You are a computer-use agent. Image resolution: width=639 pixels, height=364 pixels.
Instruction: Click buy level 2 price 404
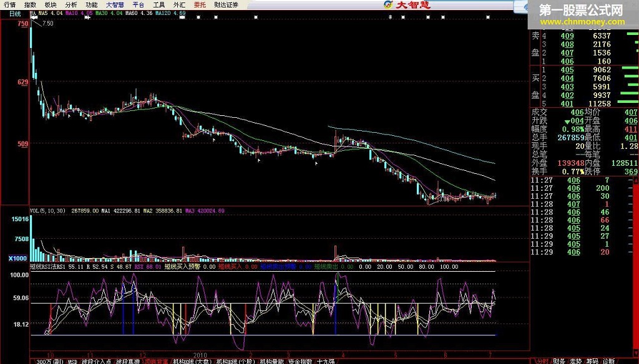(567, 79)
